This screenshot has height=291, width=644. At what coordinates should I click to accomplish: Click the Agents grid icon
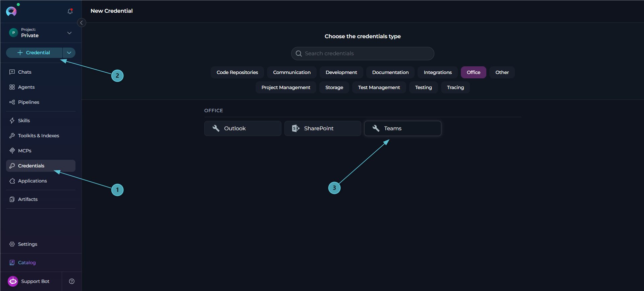12,87
